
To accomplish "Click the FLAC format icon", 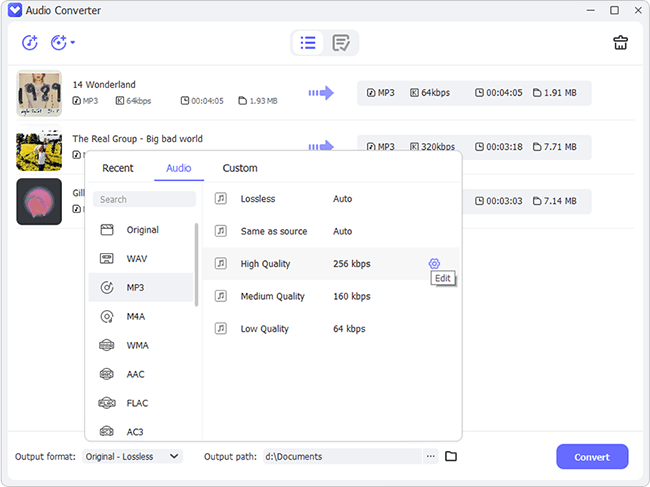I will click(107, 403).
